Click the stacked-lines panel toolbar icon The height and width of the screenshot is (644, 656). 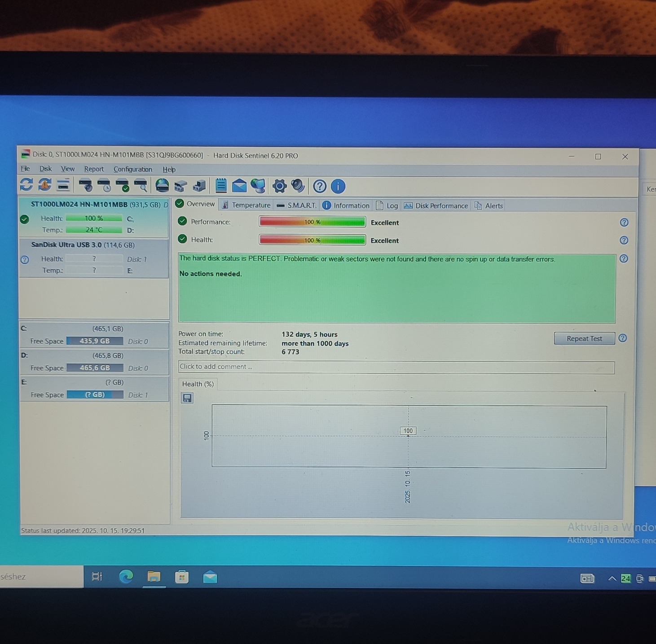pyautogui.click(x=63, y=184)
